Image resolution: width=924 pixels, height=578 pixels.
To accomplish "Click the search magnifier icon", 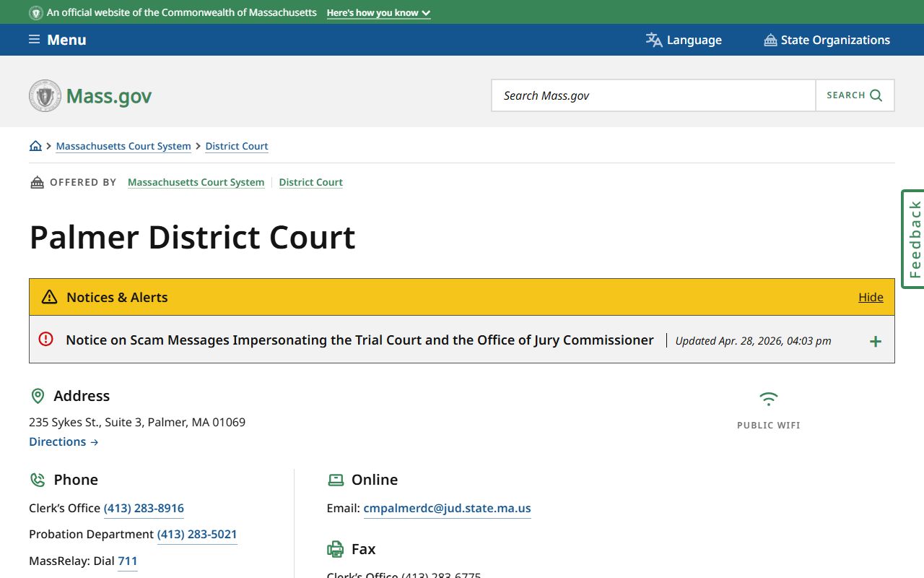I will [x=876, y=95].
